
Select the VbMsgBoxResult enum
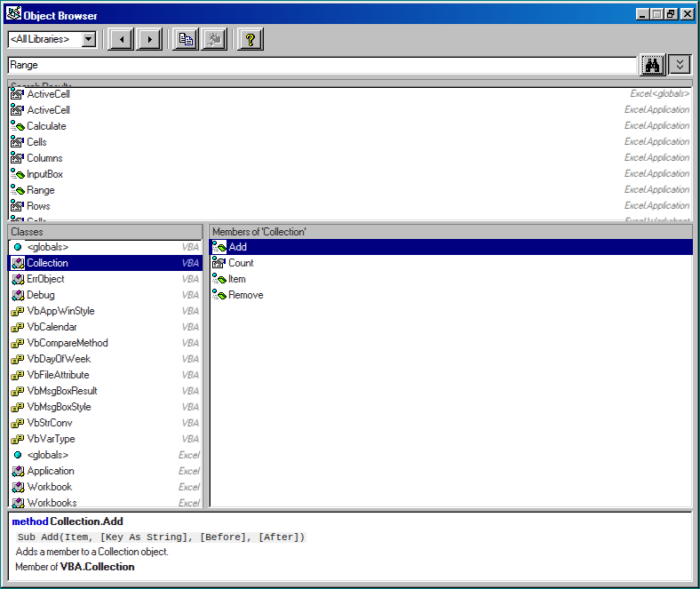click(105, 391)
